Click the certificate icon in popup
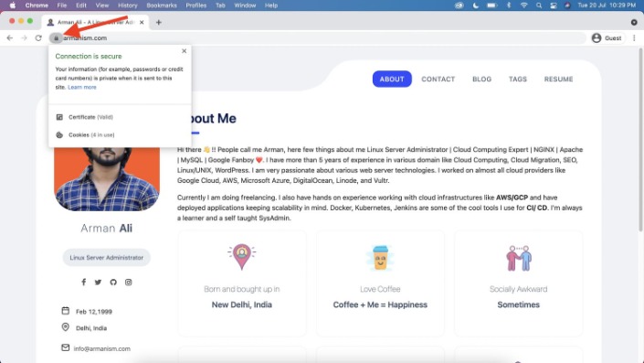This screenshot has width=644, height=363. click(x=59, y=117)
